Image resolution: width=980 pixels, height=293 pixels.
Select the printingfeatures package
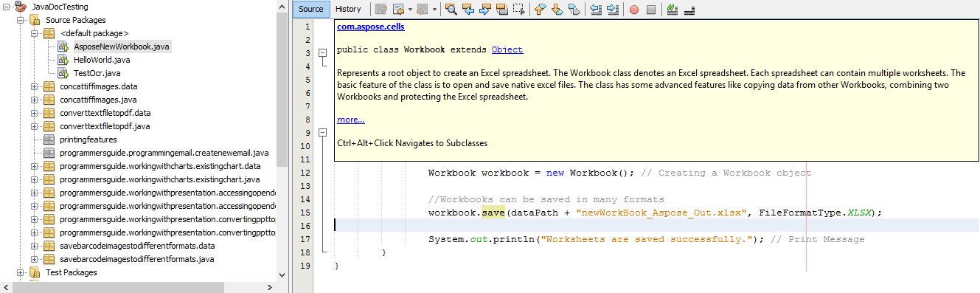(88, 139)
